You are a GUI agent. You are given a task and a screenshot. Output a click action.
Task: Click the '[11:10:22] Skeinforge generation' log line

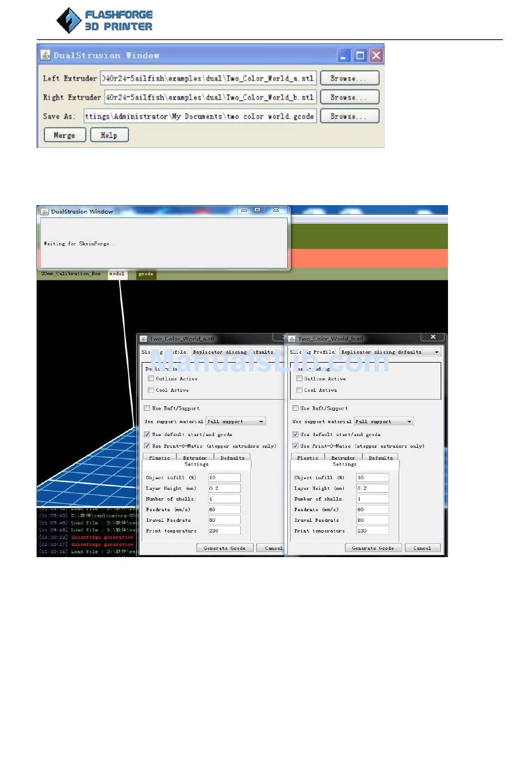coord(87,537)
